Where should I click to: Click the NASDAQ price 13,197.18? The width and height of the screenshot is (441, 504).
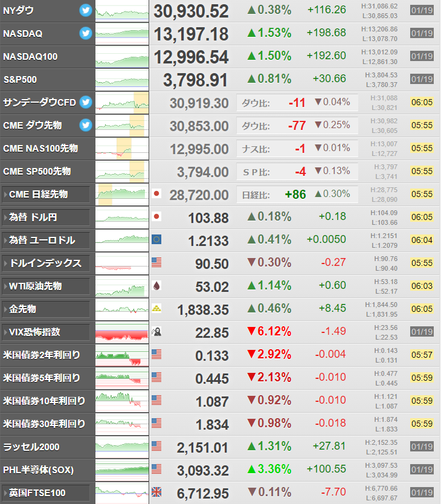(x=192, y=34)
